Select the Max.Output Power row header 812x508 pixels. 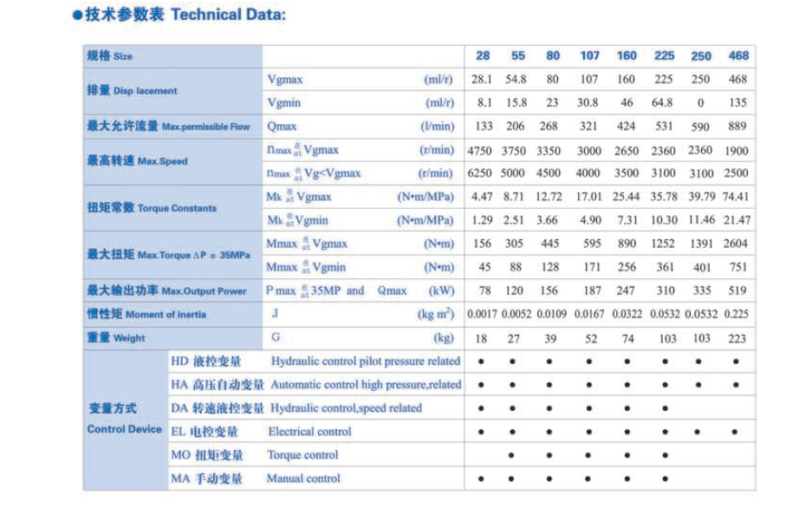[166, 291]
